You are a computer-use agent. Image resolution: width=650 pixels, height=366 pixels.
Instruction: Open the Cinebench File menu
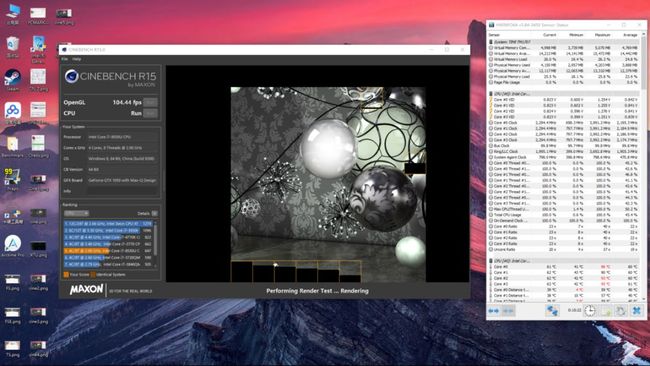tap(65, 59)
